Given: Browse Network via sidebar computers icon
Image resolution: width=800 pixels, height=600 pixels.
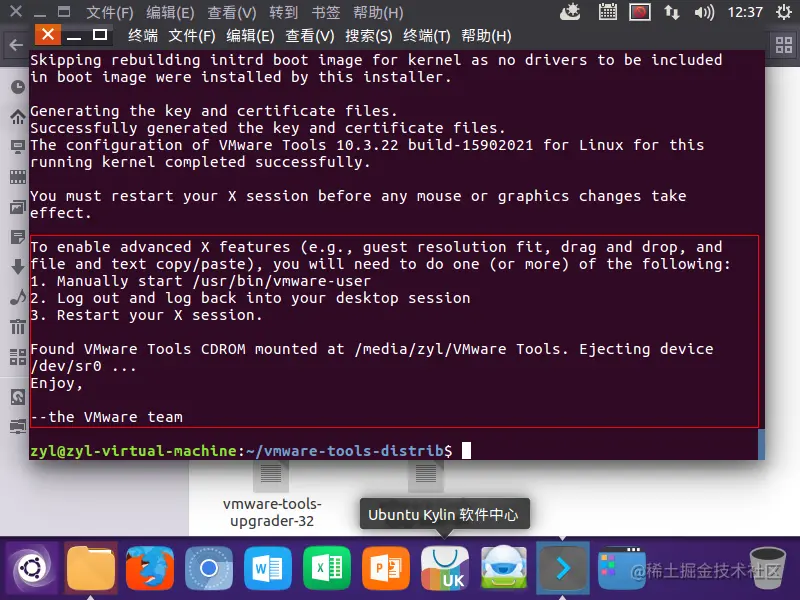Looking at the screenshot, I should click(x=18, y=426).
